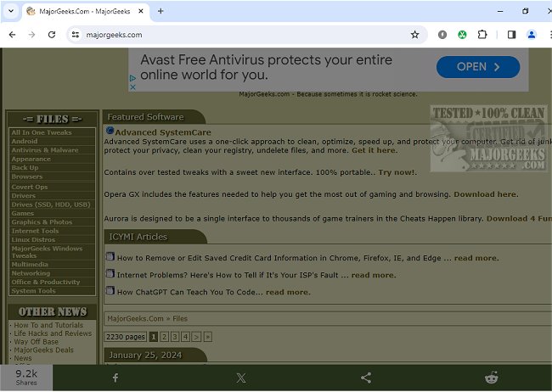This screenshot has height=392, width=552.
Task: Select the MajorGeeks.Com browser tab
Action: (x=84, y=11)
